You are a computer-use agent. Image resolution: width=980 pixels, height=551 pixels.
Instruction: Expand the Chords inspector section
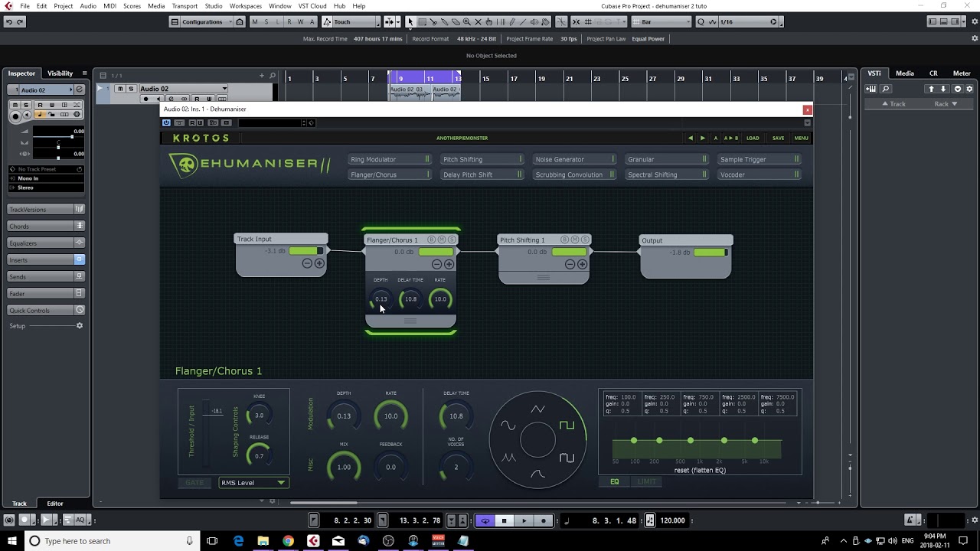46,227
